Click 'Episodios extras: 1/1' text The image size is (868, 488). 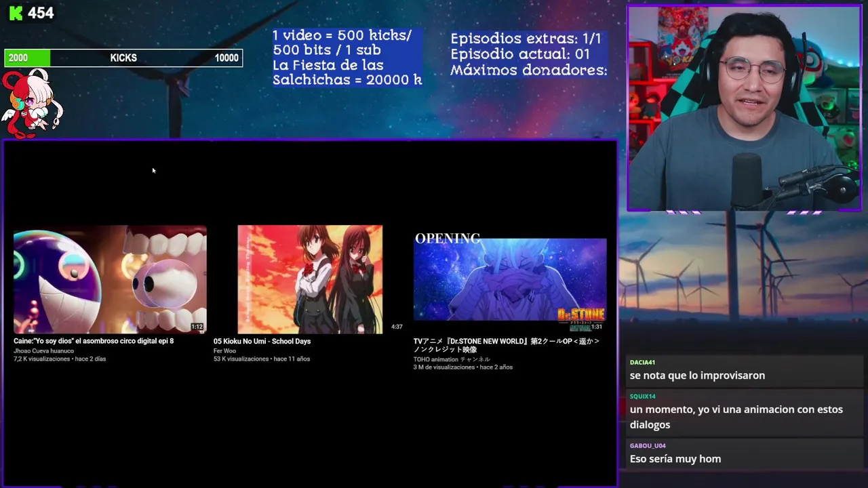coord(526,39)
